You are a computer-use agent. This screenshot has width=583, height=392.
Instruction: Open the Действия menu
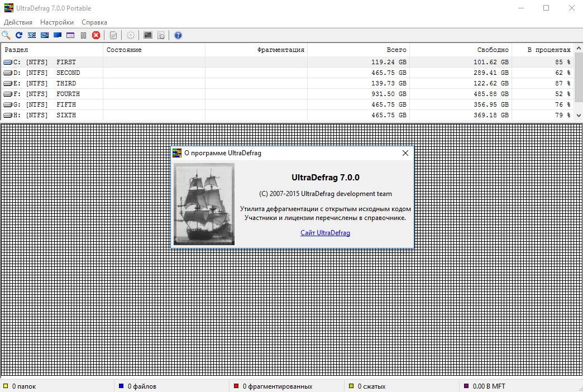(18, 22)
